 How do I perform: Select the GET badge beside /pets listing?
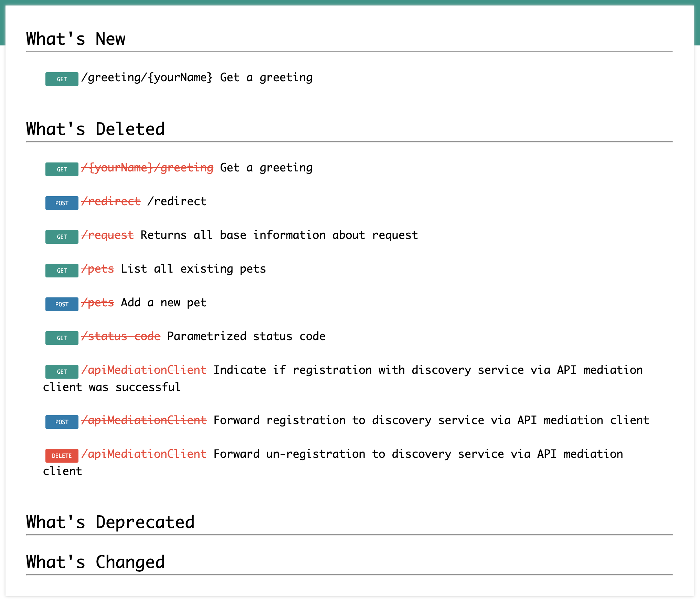[x=61, y=270]
